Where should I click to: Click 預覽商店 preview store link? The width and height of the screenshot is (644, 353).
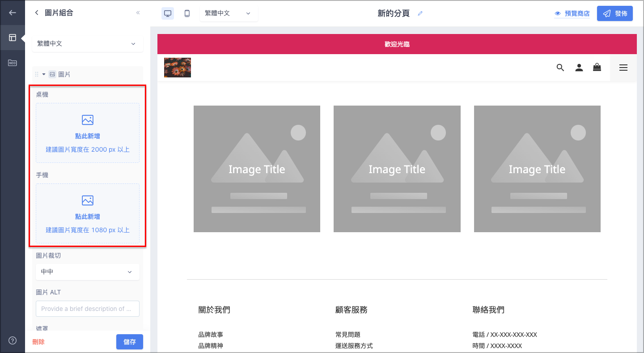coord(572,13)
